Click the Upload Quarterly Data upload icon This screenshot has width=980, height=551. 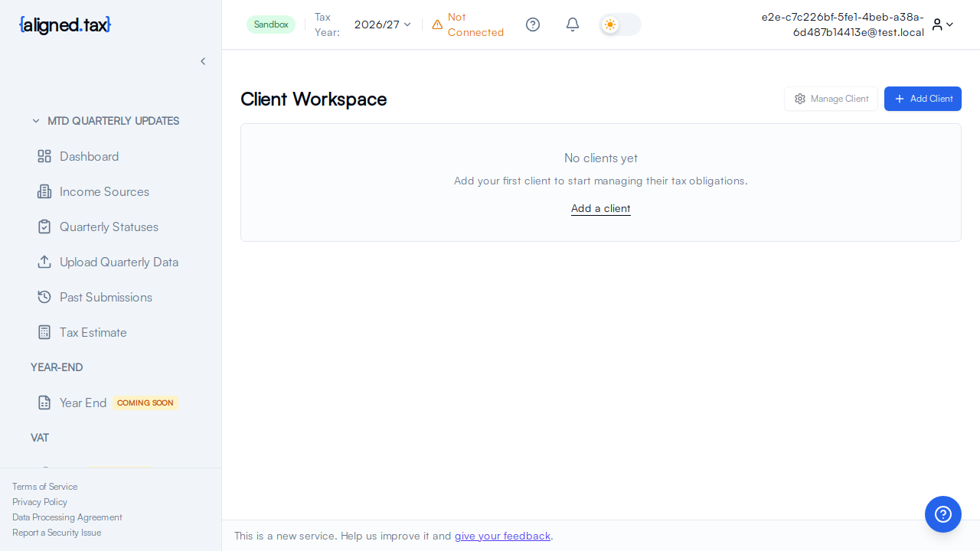(x=44, y=262)
